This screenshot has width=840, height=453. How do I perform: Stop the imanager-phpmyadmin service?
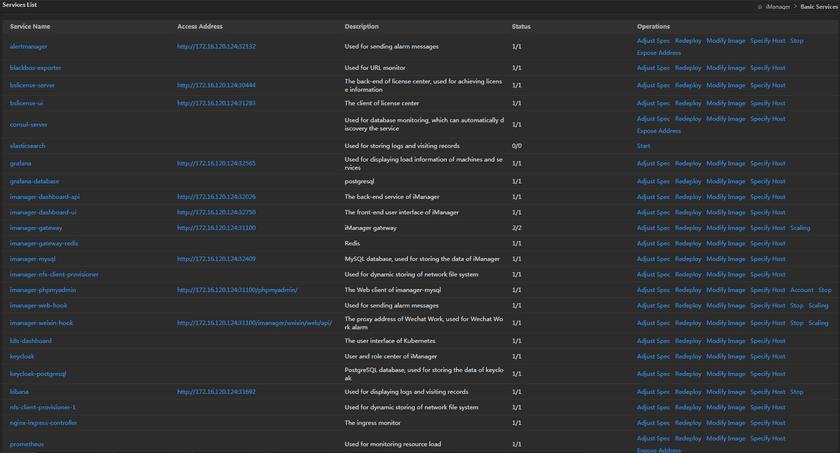tap(825, 290)
